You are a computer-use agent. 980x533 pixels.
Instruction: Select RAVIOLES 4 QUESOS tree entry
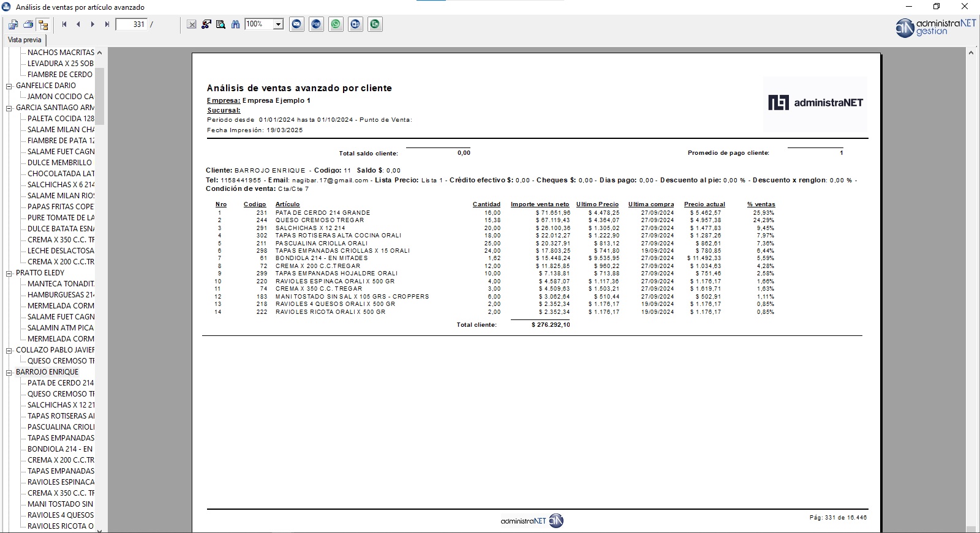click(61, 515)
